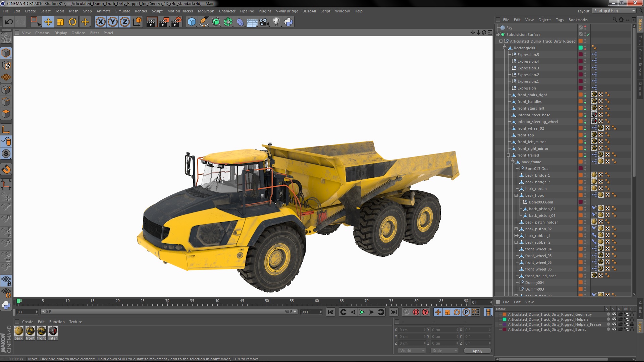Toggle Subdivision Surface enable checkmark
Viewport: 644px width, 362px height.
pyautogui.click(x=588, y=35)
